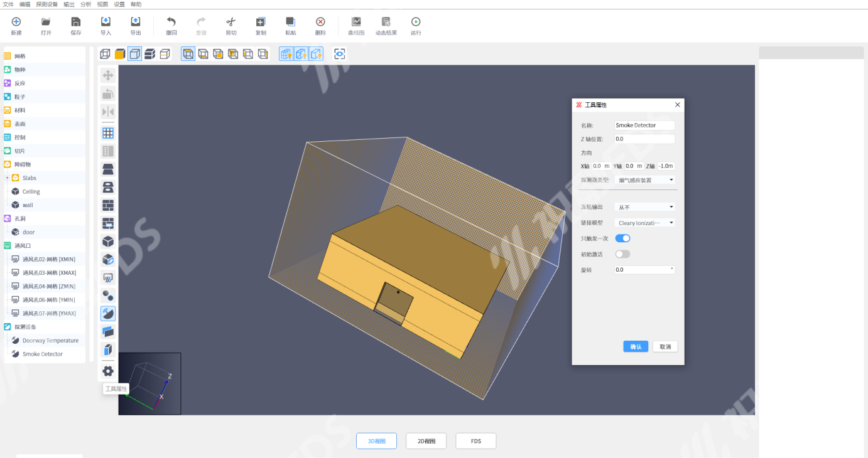
Task: Select the wireframe cube display mode
Action: click(105, 54)
